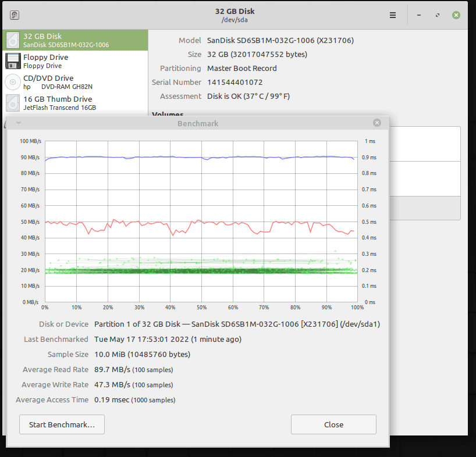Screen dimensions: 476x457
Task: Select the 16 GB Thumb Drive entry
Action: 75,103
